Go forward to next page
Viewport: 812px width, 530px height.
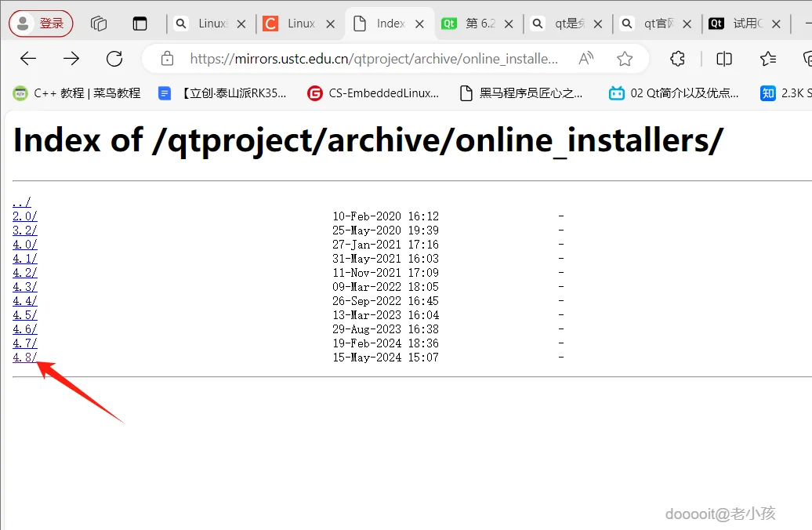[71, 59]
